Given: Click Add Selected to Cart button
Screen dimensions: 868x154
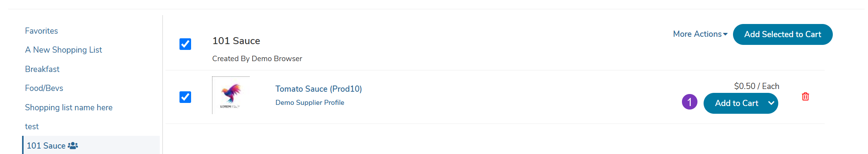Looking at the screenshot, I should point(783,34).
